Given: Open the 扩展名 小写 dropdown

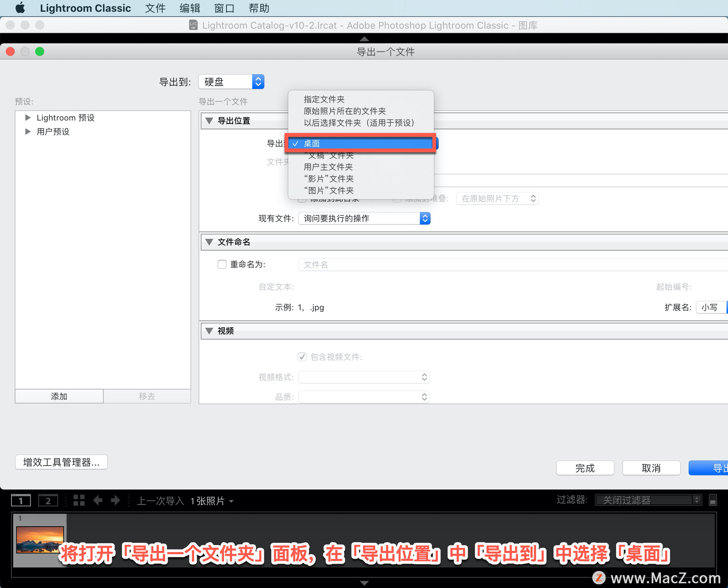Looking at the screenshot, I should click(x=711, y=307).
